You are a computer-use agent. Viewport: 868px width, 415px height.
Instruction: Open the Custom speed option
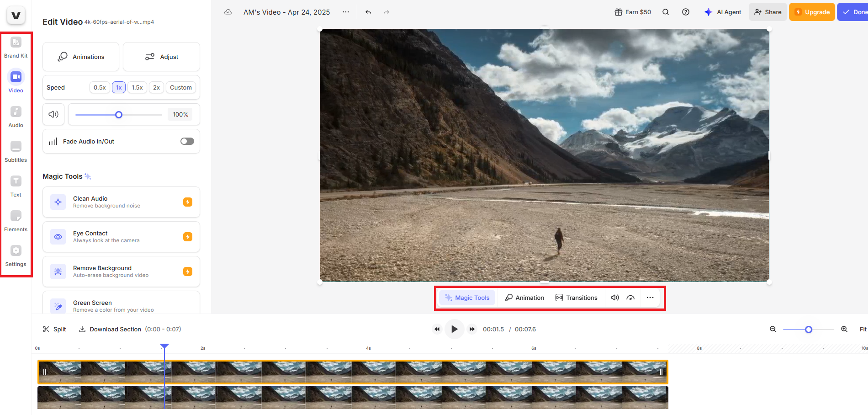(x=180, y=87)
